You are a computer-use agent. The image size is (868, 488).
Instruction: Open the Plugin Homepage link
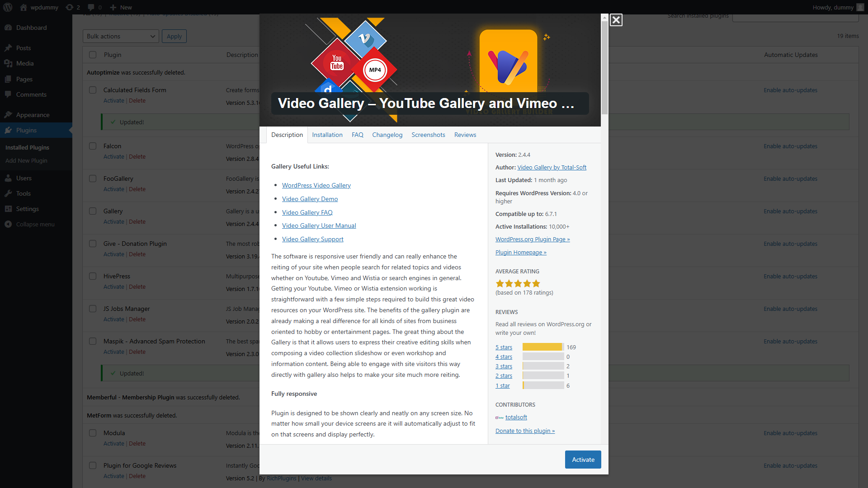521,252
